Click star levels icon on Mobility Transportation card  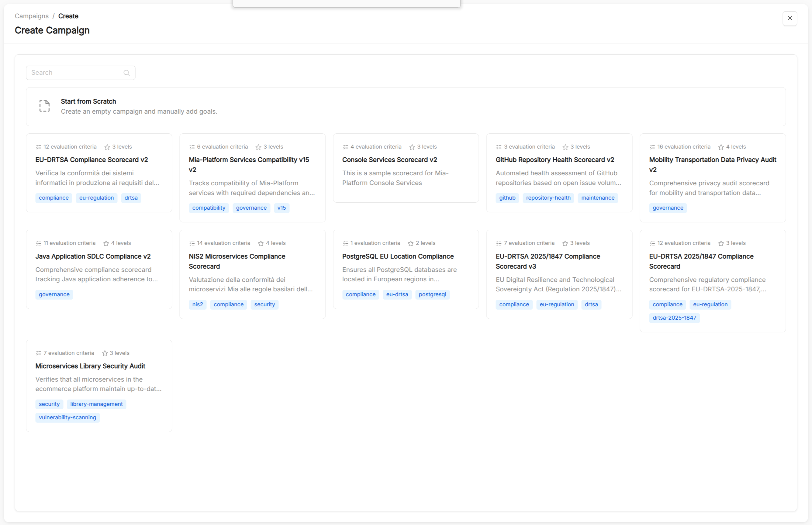pyautogui.click(x=720, y=147)
